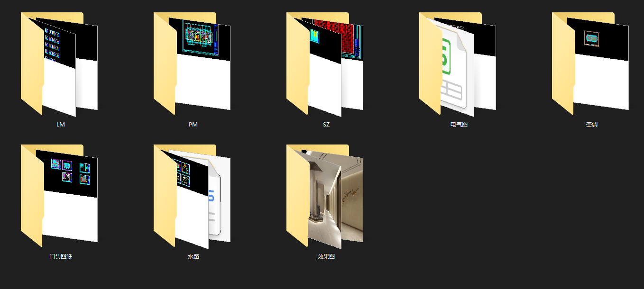Click the 门头图纸 folder name label
This screenshot has height=289, width=644.
point(61,257)
